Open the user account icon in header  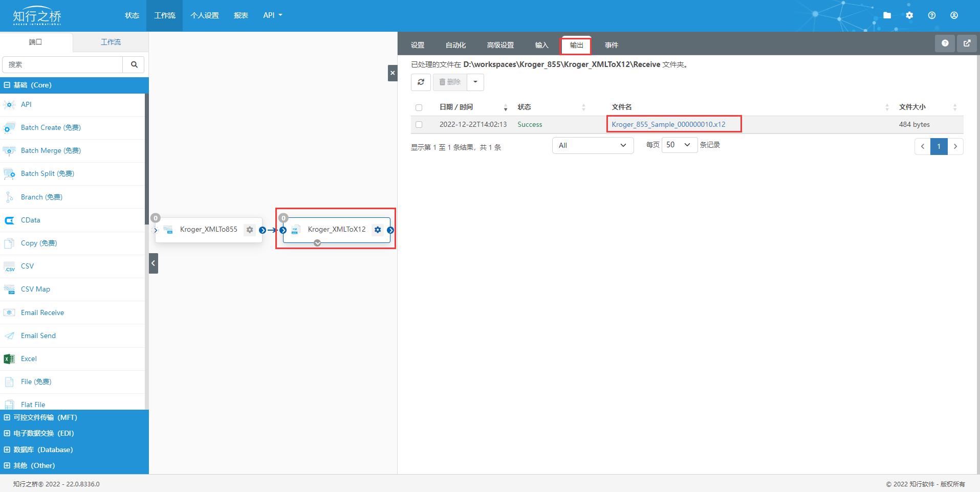tap(954, 15)
